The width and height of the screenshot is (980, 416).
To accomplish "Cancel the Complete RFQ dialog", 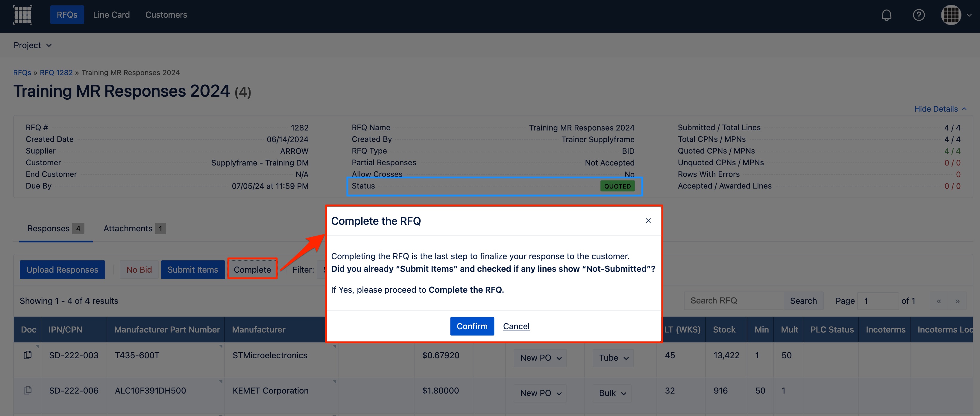I will point(516,325).
